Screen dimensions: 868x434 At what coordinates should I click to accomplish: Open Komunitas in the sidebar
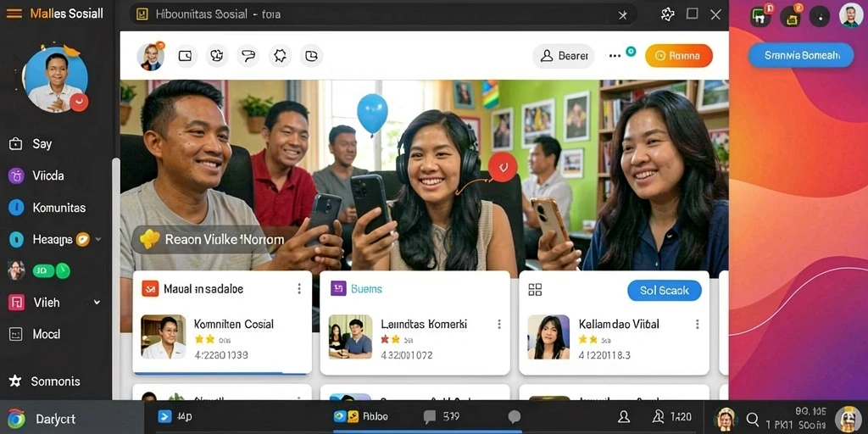[58, 209]
